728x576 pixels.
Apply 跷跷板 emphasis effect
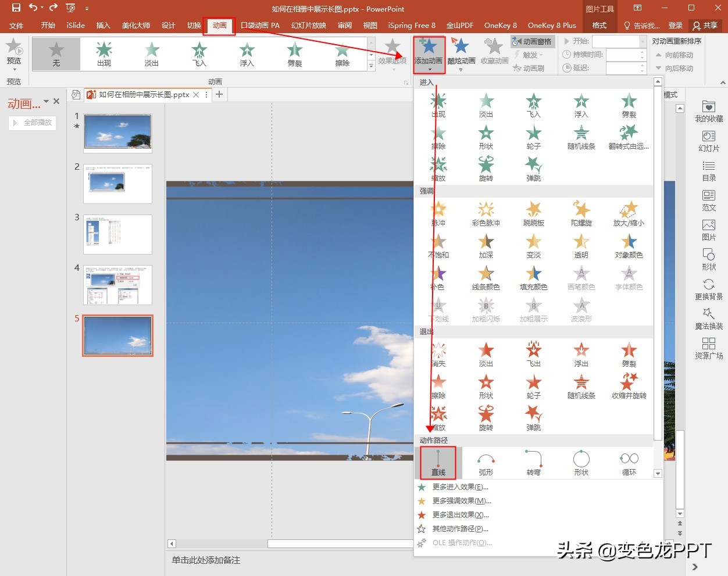[x=534, y=214]
